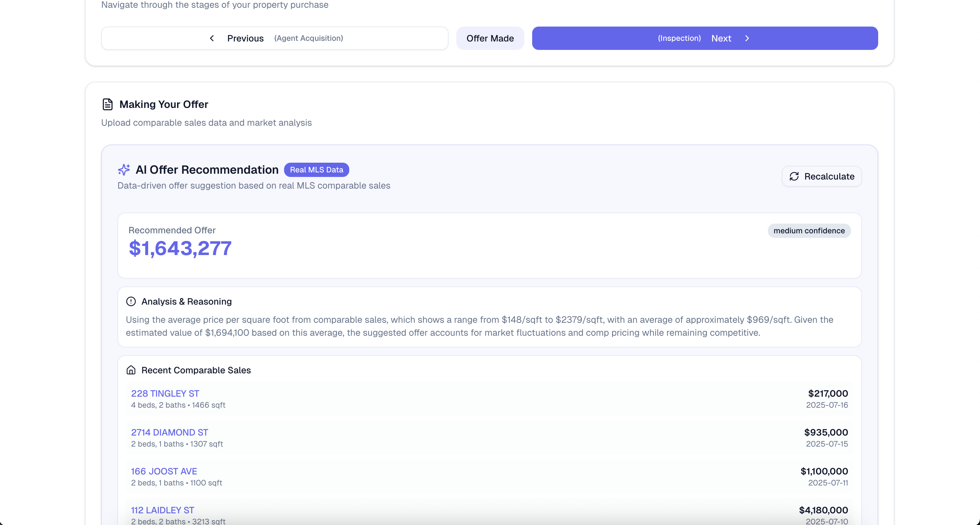Open the 2714 DIAMOND ST listing

point(170,432)
